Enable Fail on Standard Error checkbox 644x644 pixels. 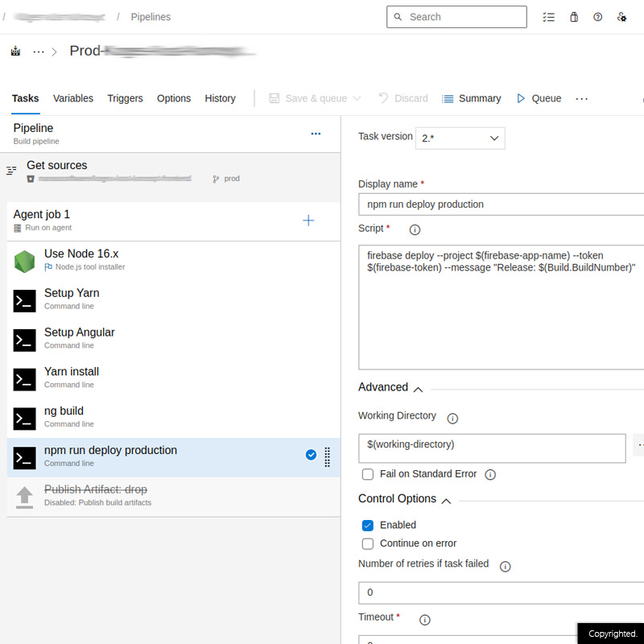(368, 474)
